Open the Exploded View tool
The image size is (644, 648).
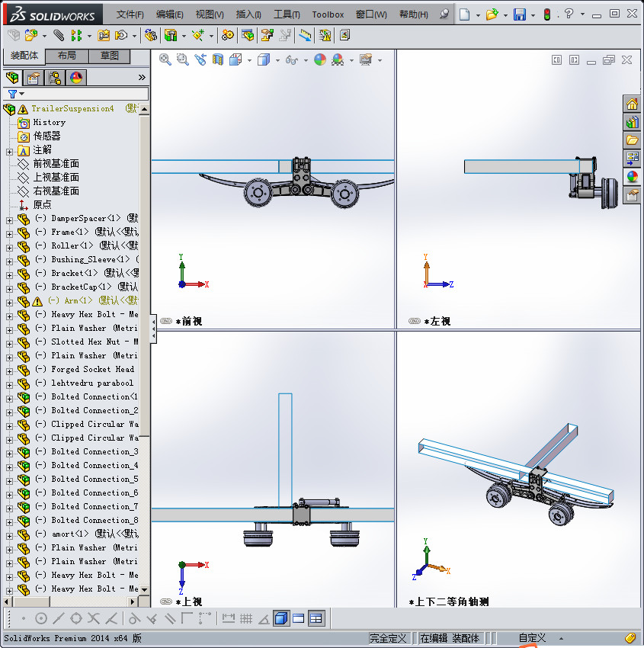pyautogui.click(x=268, y=36)
